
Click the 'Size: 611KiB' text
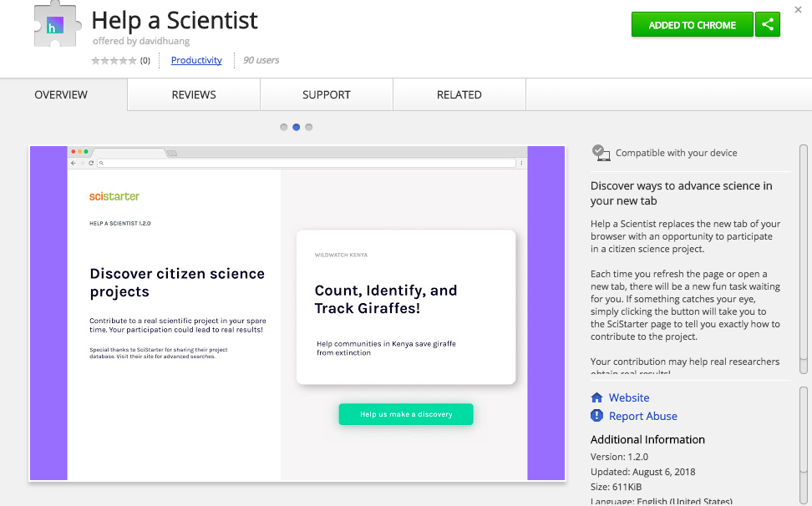click(616, 487)
